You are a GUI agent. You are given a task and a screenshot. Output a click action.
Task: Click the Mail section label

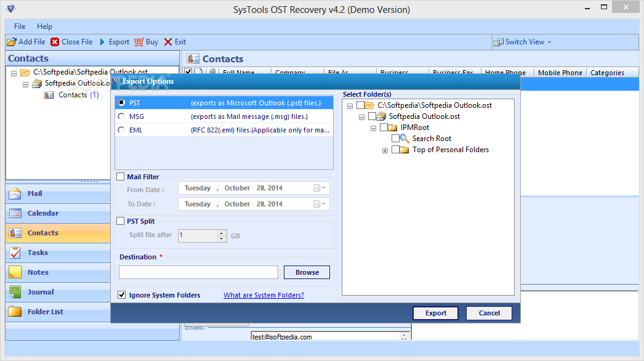point(35,193)
